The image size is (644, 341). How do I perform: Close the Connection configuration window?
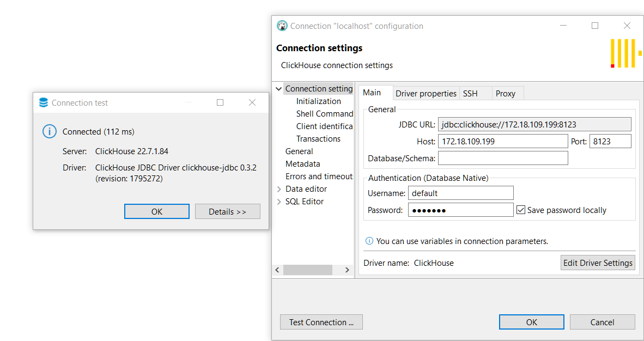click(x=627, y=26)
